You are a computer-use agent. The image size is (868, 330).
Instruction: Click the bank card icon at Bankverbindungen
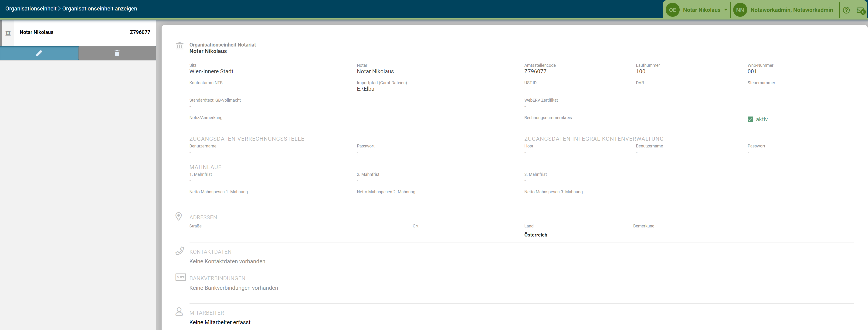181,277
